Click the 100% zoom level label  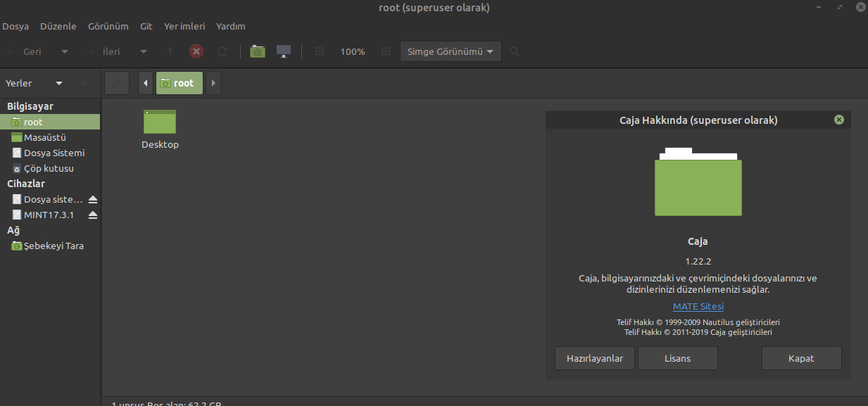coord(353,51)
